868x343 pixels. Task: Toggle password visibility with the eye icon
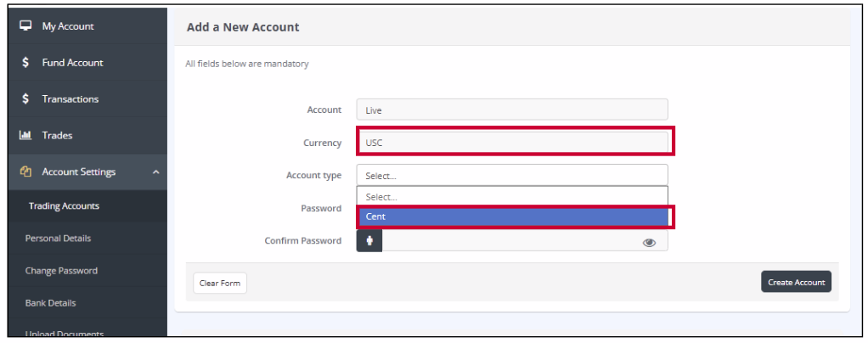click(650, 242)
